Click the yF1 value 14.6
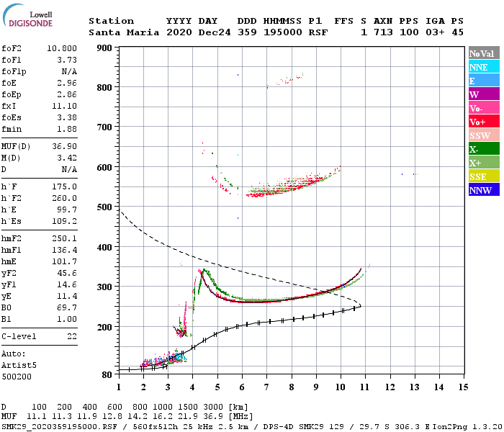This screenshot has width=504, height=432. coord(67,285)
